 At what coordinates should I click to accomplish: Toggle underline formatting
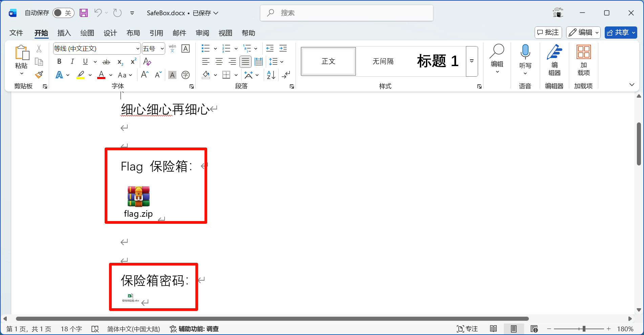point(85,61)
